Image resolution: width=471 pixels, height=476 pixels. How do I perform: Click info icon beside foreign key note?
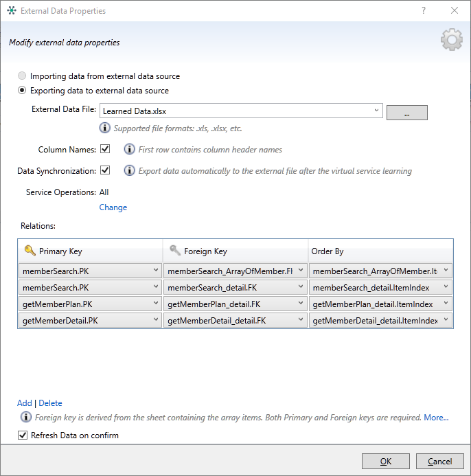click(x=26, y=417)
